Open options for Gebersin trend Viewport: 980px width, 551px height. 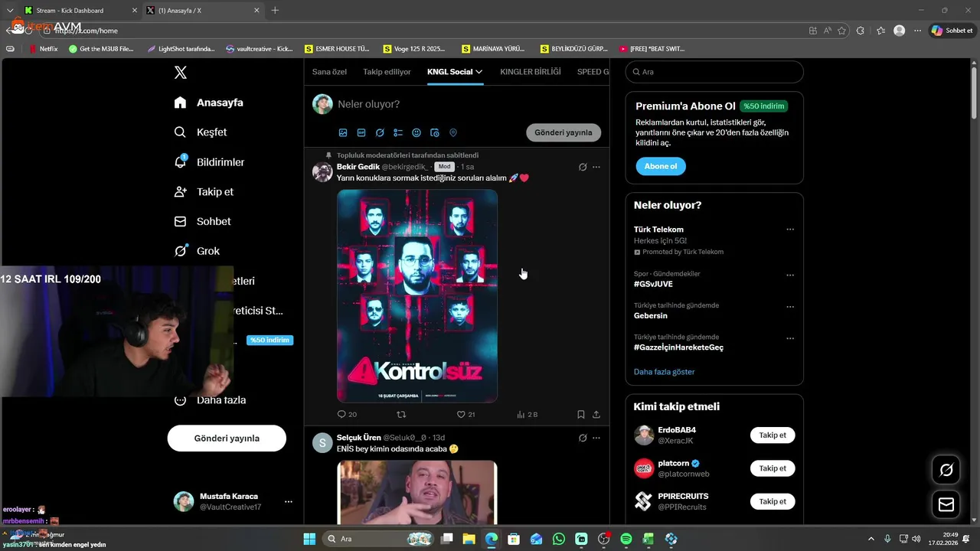coord(790,307)
